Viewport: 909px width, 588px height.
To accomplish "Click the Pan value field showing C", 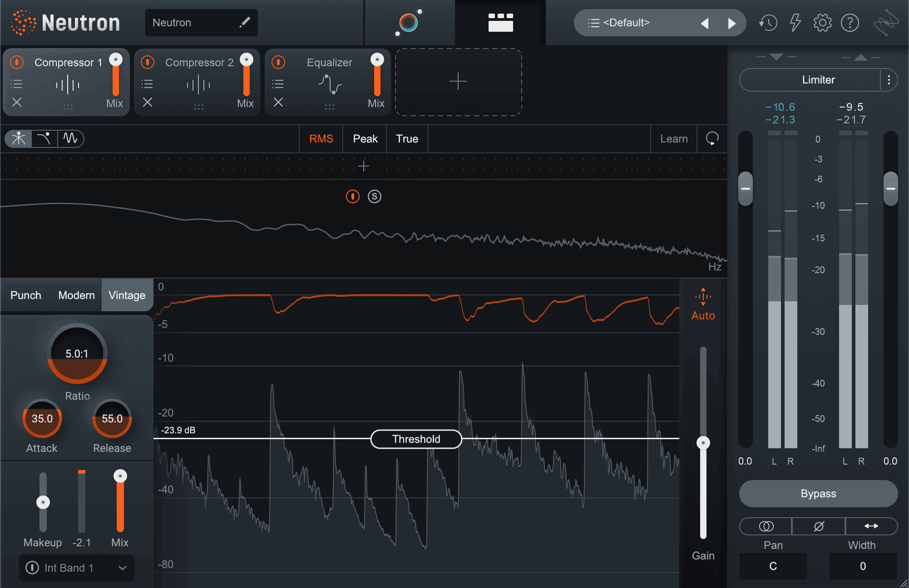I will point(773,566).
